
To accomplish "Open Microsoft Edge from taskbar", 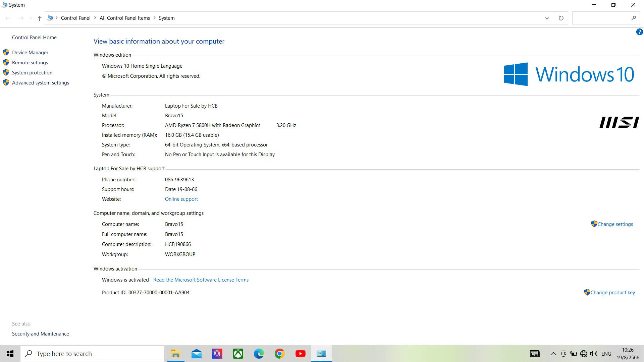I will click(259, 354).
